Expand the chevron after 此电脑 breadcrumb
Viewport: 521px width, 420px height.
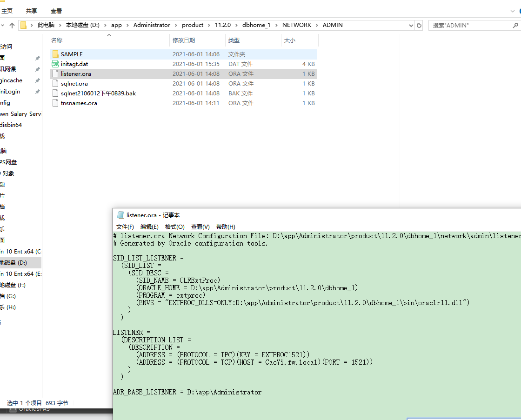(60, 25)
